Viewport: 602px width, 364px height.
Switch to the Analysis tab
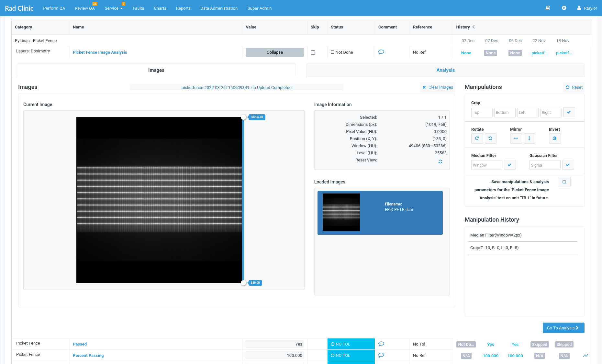445,70
